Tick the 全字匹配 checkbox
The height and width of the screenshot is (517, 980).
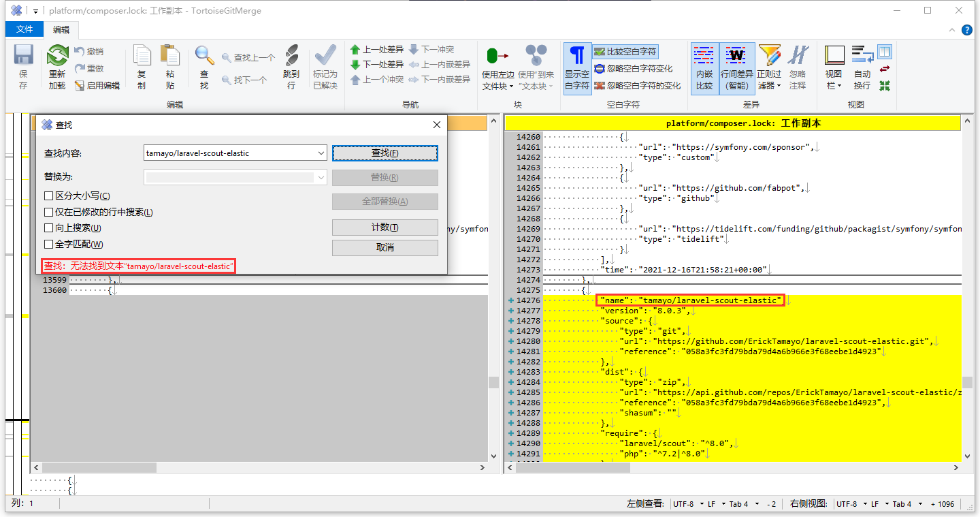tap(49, 245)
